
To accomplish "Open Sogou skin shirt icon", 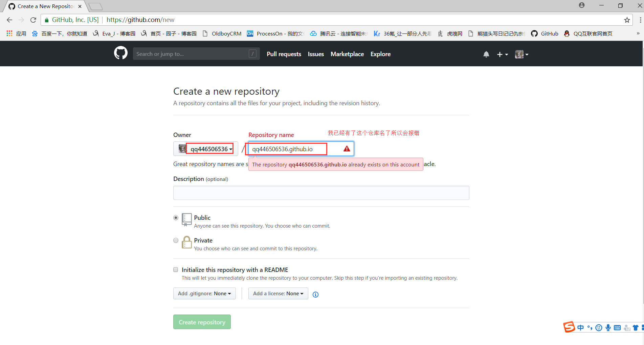I will (x=636, y=327).
